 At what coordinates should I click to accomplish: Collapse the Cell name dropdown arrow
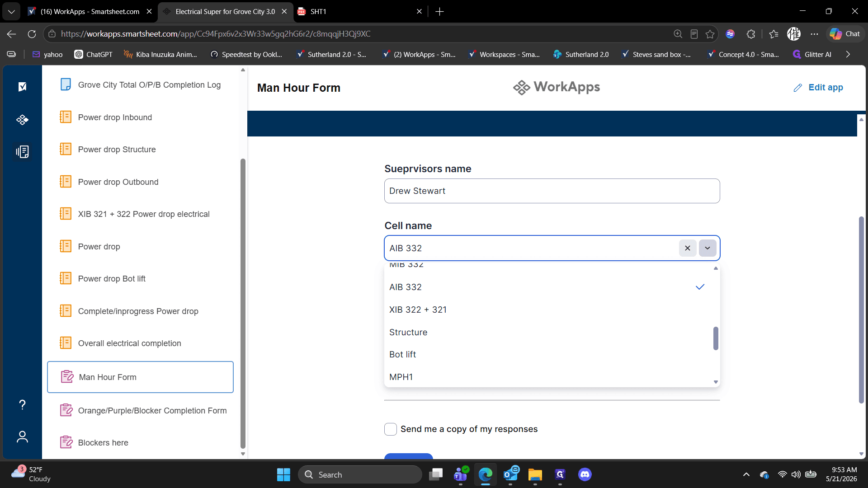click(x=708, y=248)
